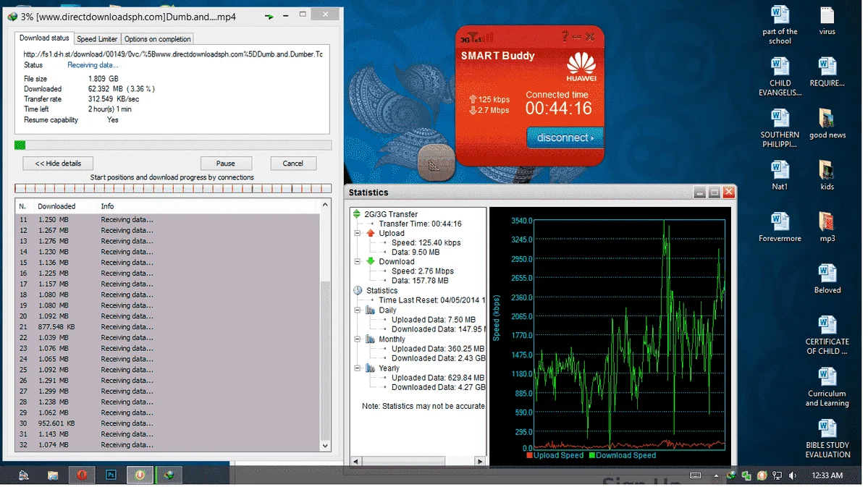Screen dimensions: 868x487
Task: Click the Downloaded column header
Action: point(56,206)
